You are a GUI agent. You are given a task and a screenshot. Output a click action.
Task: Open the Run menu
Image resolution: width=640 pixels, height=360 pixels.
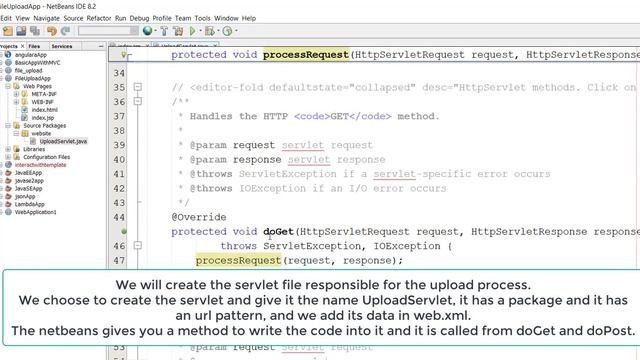120,18
